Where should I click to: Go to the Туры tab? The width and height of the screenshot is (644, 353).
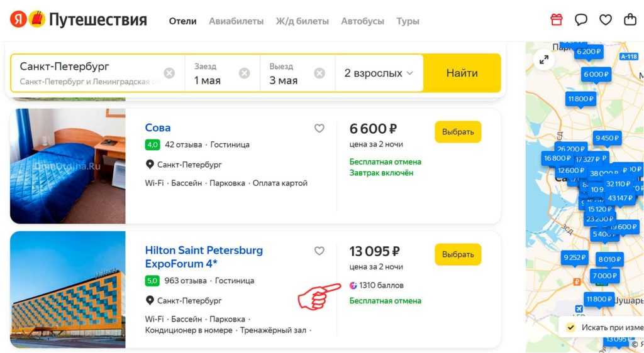pos(408,21)
